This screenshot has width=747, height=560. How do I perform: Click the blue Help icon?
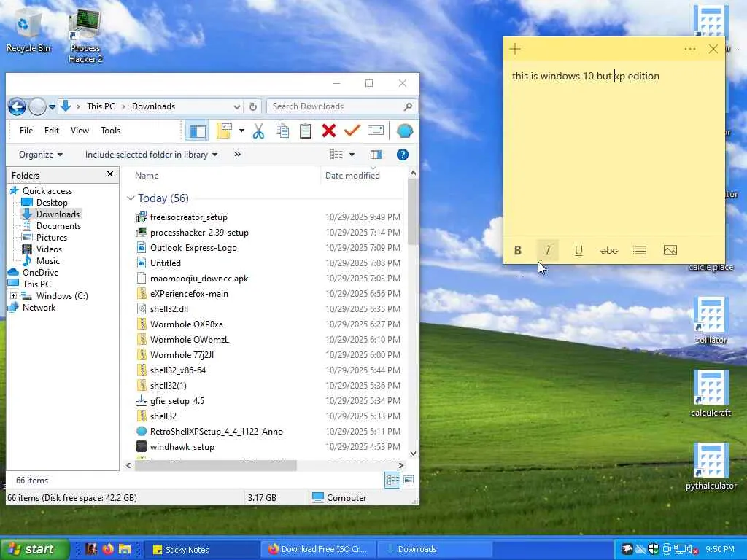point(403,155)
